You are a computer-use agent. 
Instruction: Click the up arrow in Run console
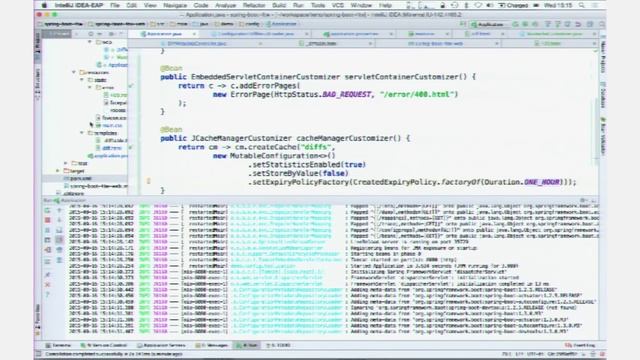click(x=59, y=210)
